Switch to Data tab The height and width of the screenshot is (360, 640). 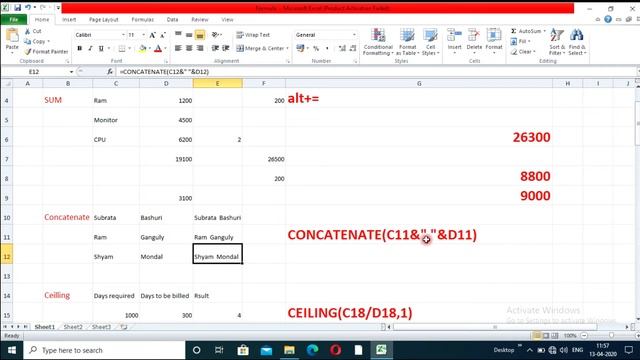tap(172, 20)
